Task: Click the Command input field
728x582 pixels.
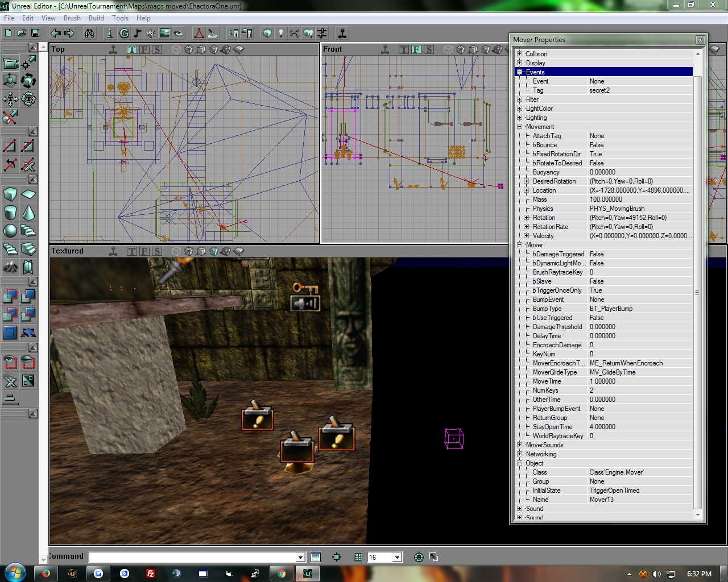Action: (x=193, y=558)
